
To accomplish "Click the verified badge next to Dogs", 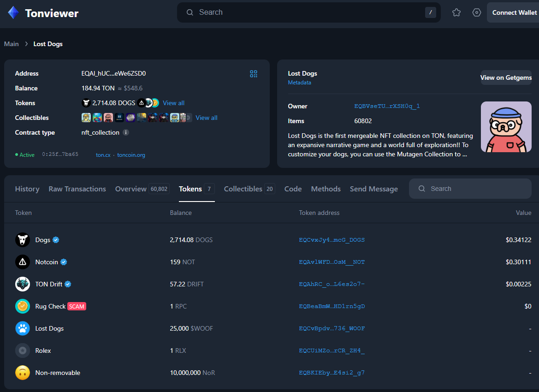I will pos(56,240).
